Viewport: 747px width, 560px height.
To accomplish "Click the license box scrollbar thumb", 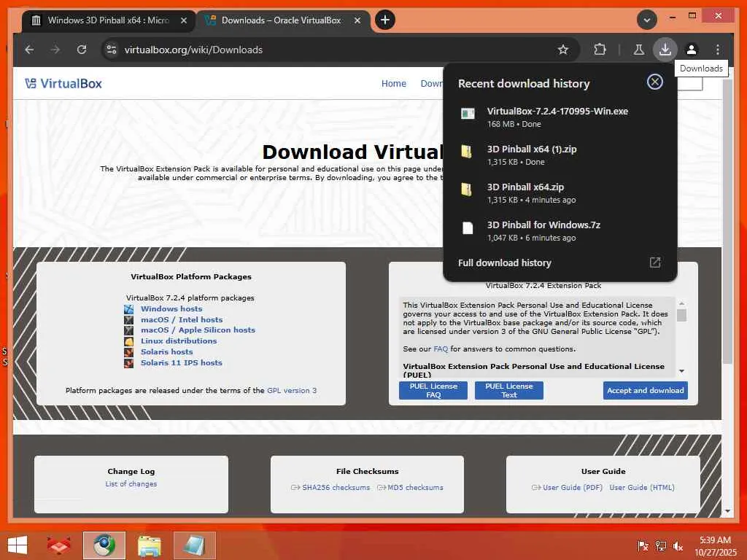I will coord(682,315).
